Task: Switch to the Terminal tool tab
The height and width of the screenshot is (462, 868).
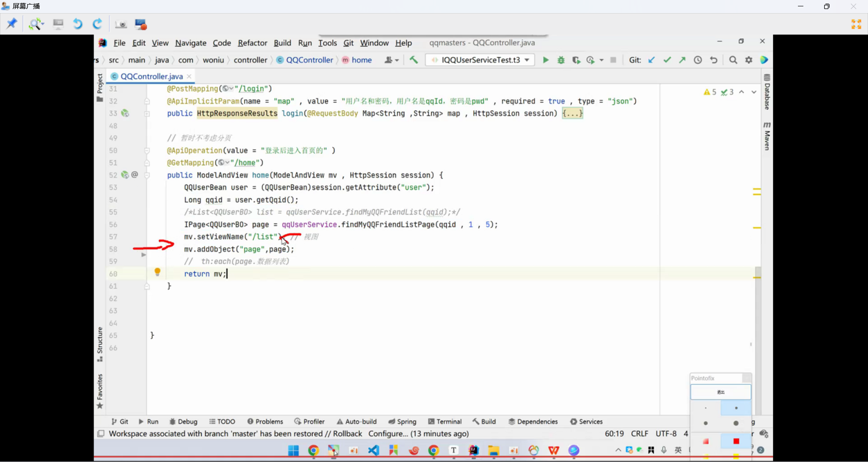Action: [x=445, y=421]
